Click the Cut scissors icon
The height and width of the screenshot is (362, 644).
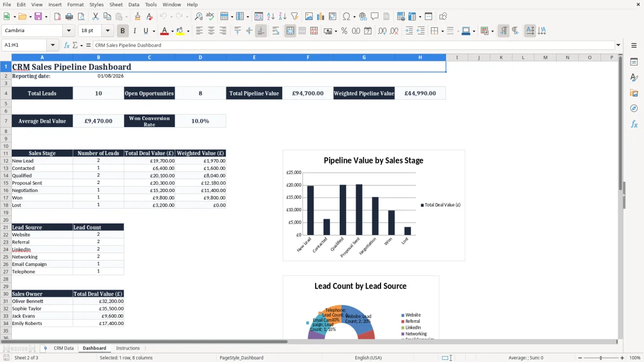click(95, 17)
